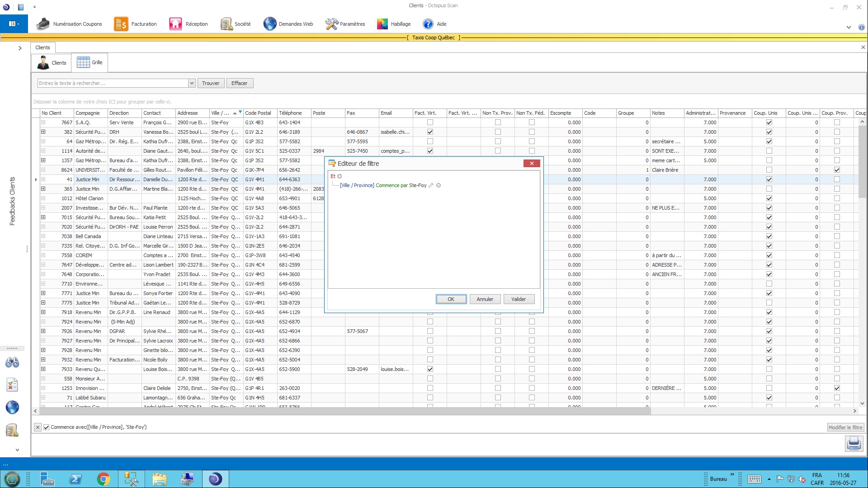Click Modifier le filtre button
The width and height of the screenshot is (868, 488).
(x=845, y=427)
